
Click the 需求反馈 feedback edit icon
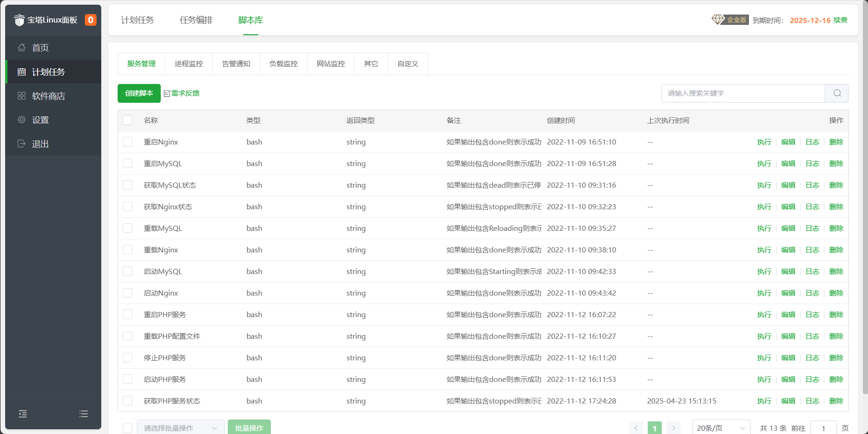167,93
